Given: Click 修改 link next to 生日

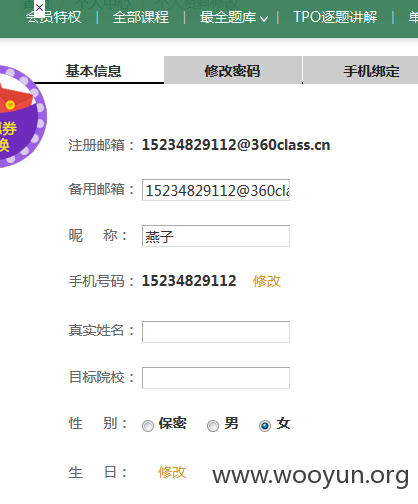Looking at the screenshot, I should point(172,472).
